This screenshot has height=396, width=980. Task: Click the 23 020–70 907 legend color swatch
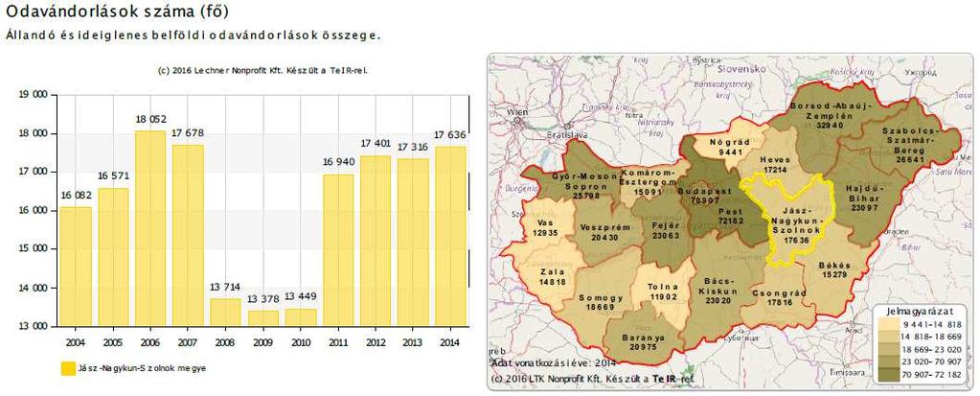887,361
